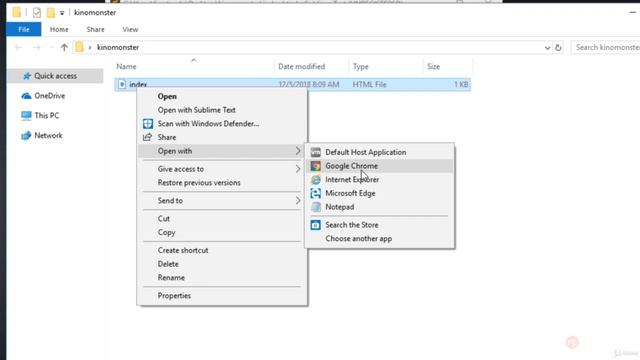This screenshot has width=640, height=360.
Task: Open the File ribbon tab
Action: coord(24,29)
